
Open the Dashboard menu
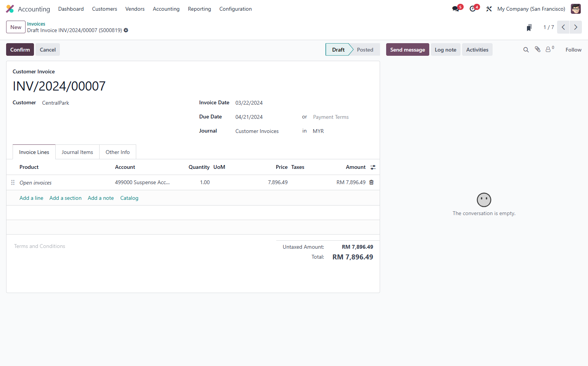(x=71, y=9)
